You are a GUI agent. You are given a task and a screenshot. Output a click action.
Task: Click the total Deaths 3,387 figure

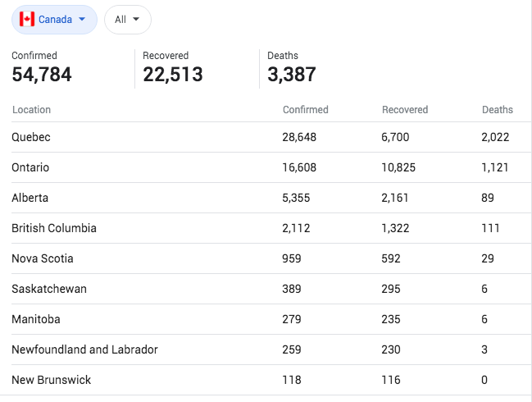(291, 75)
